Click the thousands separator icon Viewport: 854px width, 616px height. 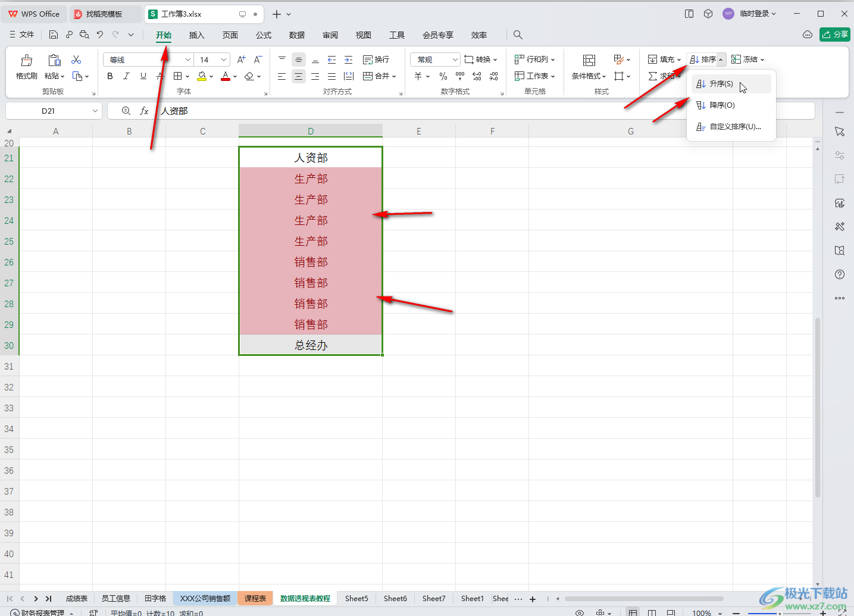(x=459, y=76)
